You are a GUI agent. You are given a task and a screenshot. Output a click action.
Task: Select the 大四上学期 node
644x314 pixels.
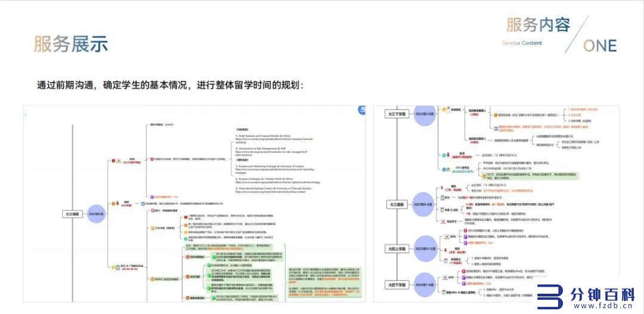(x=398, y=248)
